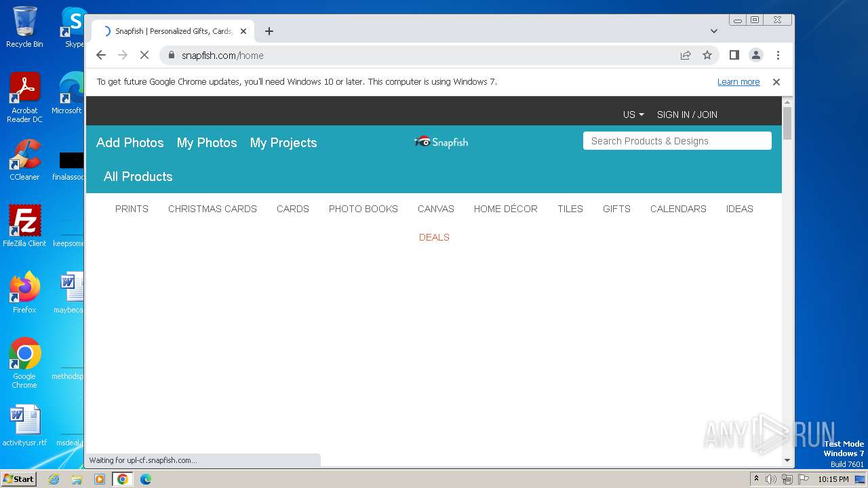Image resolution: width=868 pixels, height=488 pixels.
Task: Open the Chrome profile icon
Action: pyautogui.click(x=756, y=56)
